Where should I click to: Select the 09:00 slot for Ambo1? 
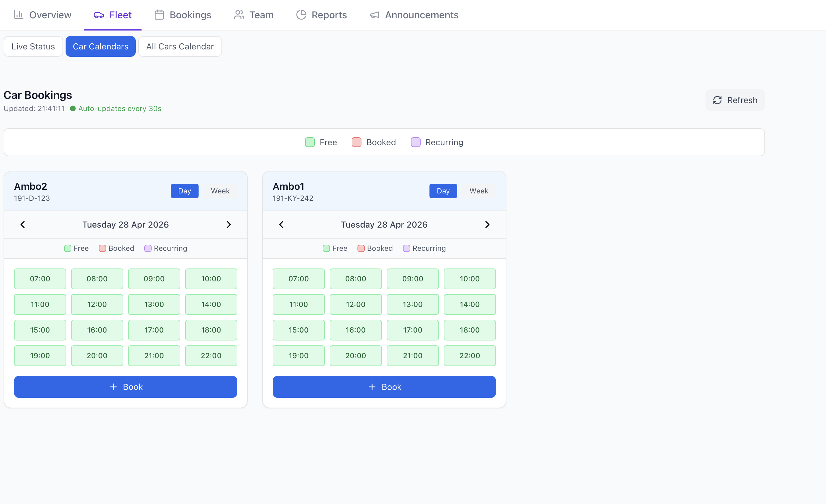click(413, 279)
